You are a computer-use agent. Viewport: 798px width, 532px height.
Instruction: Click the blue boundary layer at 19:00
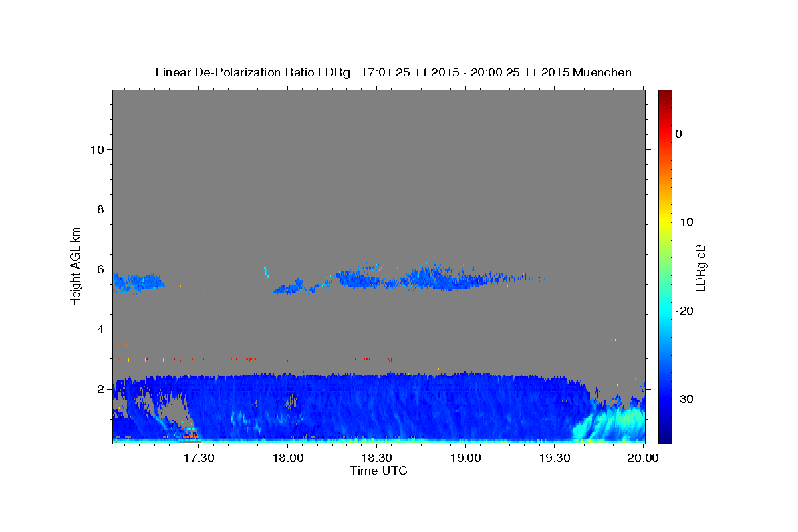pos(465,406)
